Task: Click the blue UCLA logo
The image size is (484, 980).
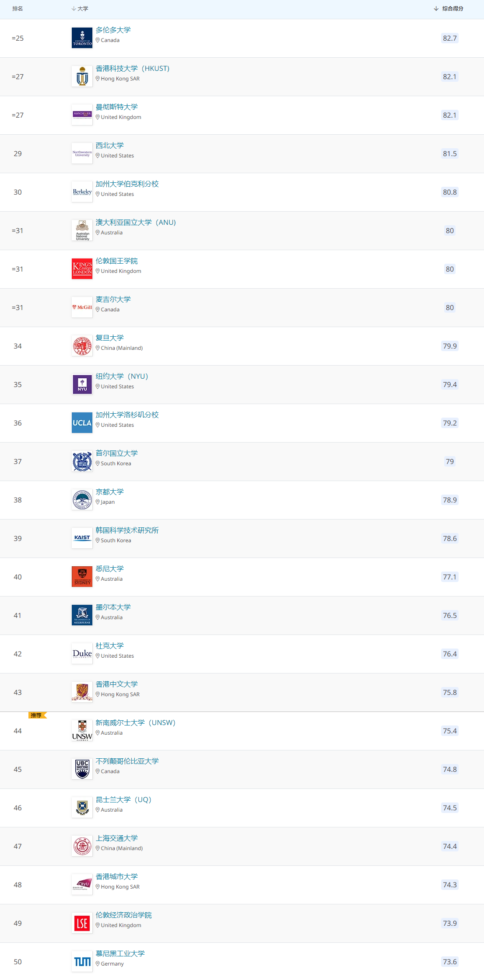Action: coord(82,423)
